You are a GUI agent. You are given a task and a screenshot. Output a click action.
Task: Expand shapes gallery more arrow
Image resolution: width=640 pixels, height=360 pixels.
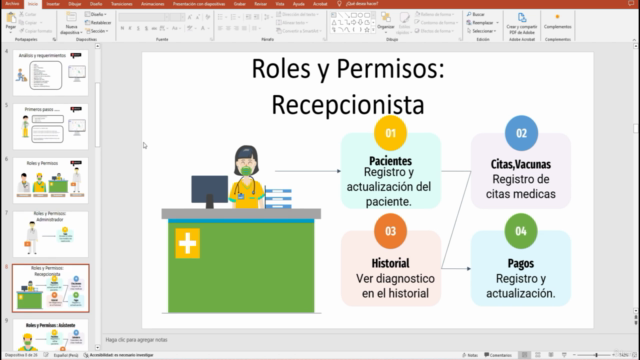[373, 31]
